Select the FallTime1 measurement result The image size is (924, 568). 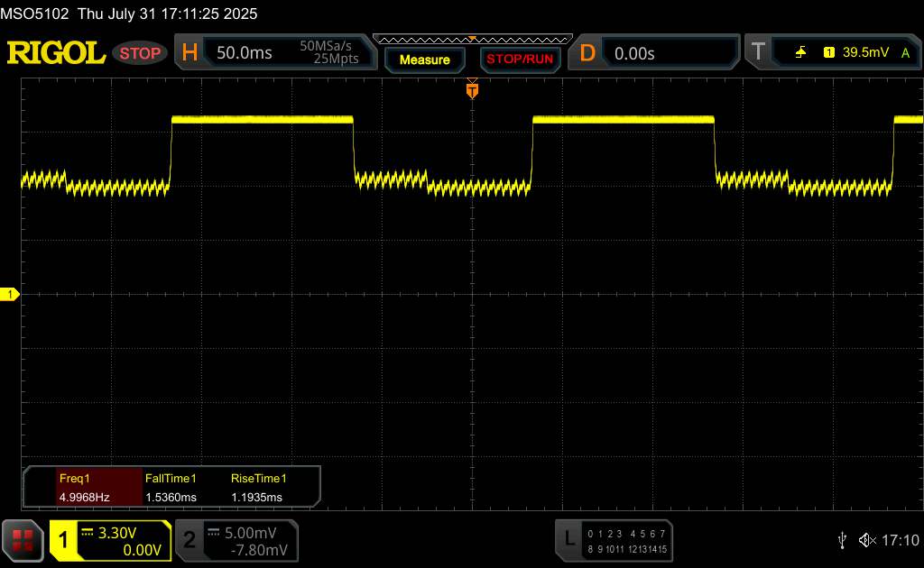click(x=171, y=488)
